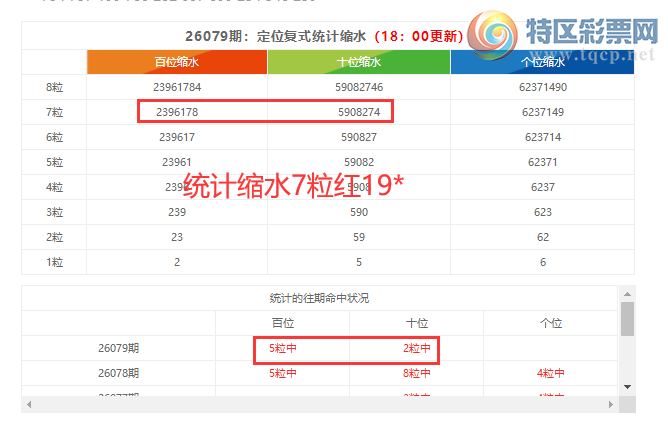
Task: Click the value 23 in 2粒 row
Action: (177, 237)
